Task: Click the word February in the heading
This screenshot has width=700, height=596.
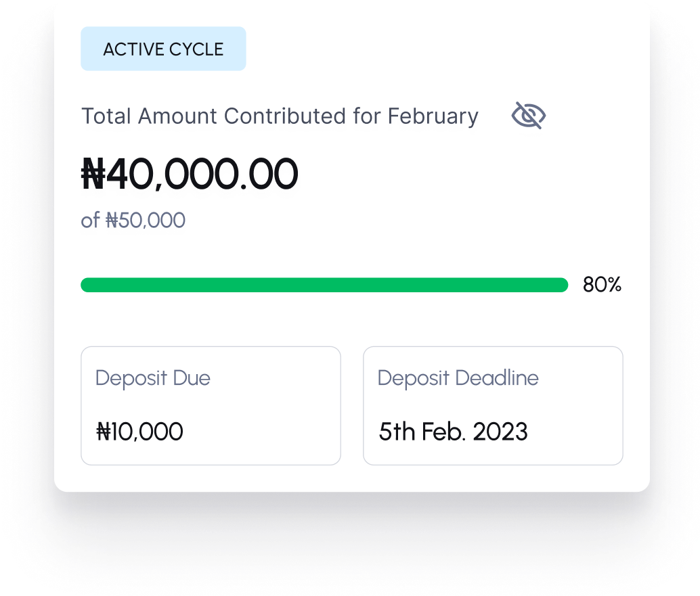Action: pos(433,116)
